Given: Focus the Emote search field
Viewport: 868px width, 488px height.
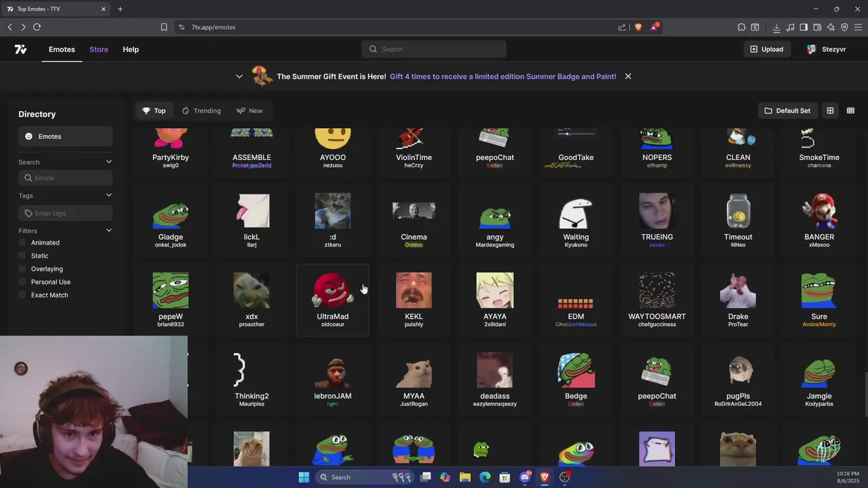Looking at the screenshot, I should coord(65,178).
